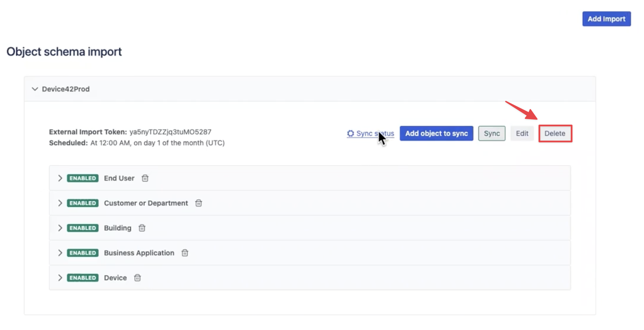This screenshot has height=330, width=644.
Task: Click trash icon next to Building
Action: point(142,228)
